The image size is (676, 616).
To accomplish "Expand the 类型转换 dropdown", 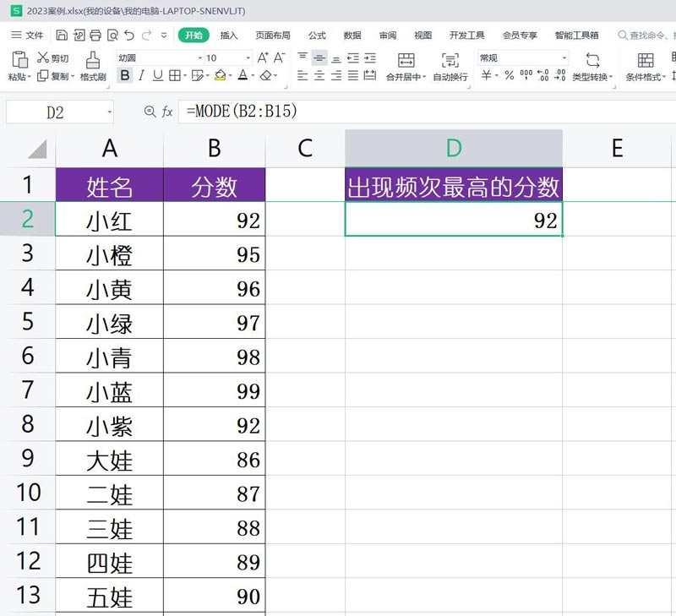I will coord(611,77).
